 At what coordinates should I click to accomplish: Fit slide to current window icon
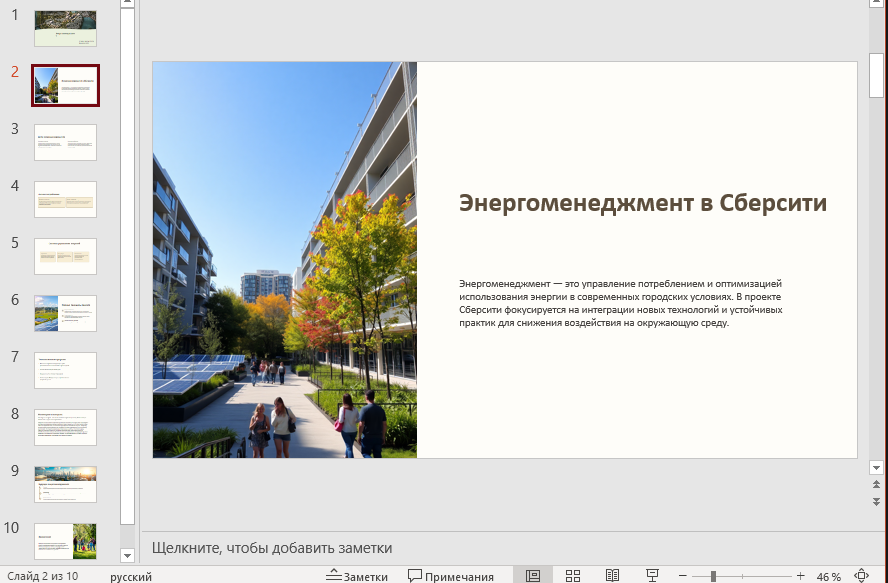(x=861, y=576)
